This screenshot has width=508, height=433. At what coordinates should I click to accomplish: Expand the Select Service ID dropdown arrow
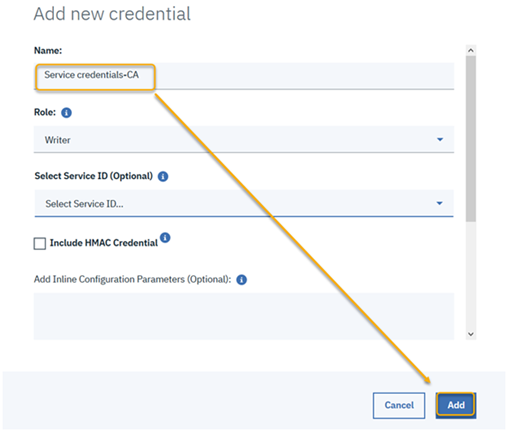pos(439,203)
